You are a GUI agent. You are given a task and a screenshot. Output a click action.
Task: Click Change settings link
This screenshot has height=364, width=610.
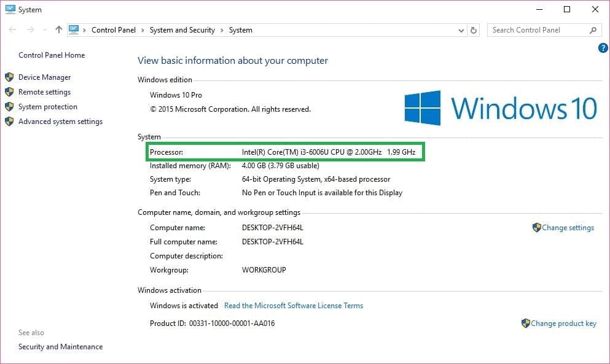(568, 228)
